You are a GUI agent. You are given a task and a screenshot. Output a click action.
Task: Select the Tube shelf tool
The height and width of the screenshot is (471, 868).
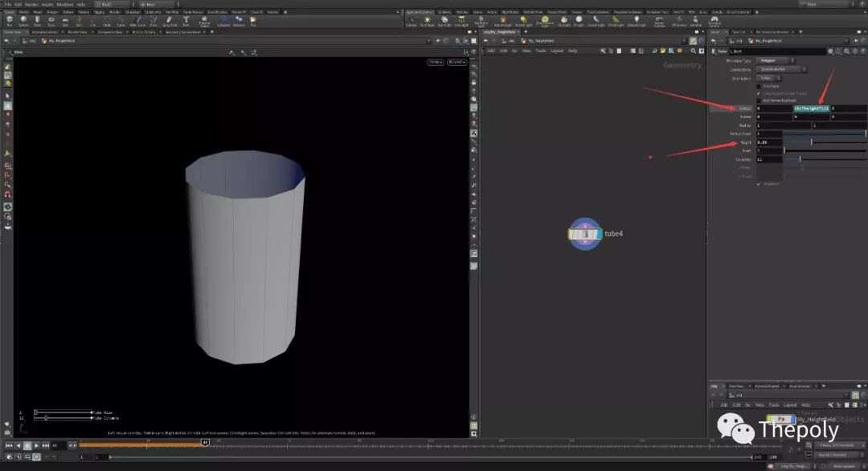(37, 21)
